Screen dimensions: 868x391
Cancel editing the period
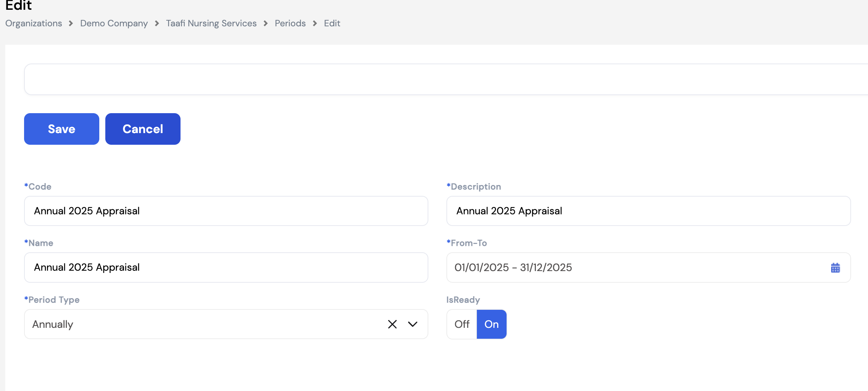[143, 129]
